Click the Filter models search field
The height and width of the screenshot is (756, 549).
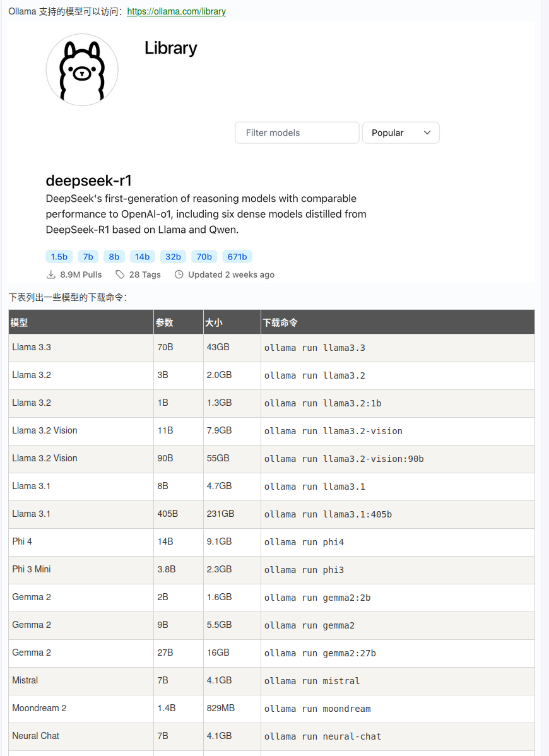(297, 133)
